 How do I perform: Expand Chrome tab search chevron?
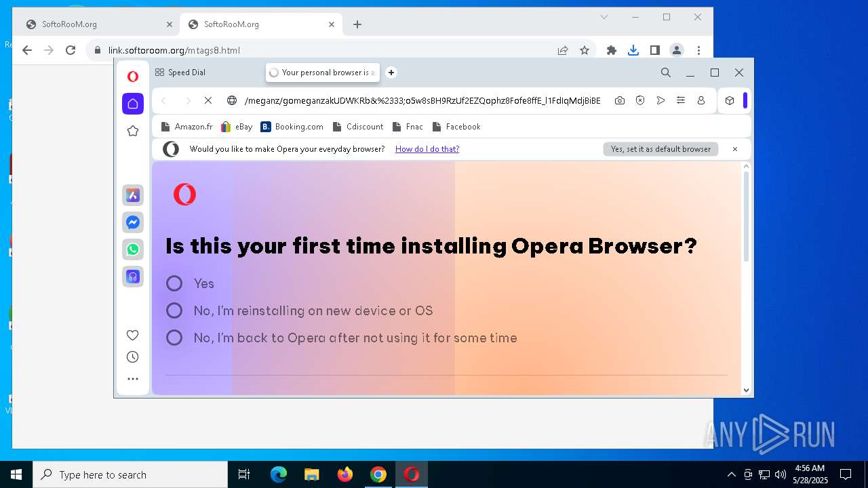click(x=604, y=17)
